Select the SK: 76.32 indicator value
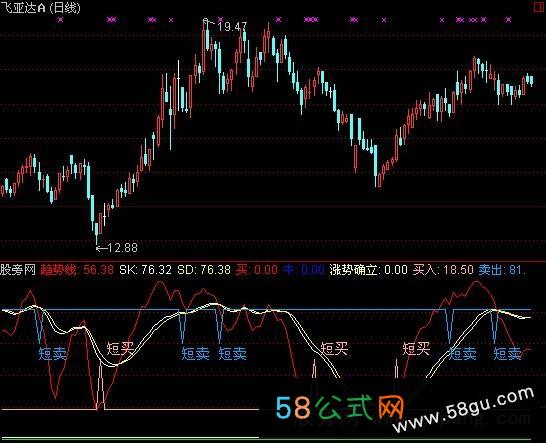The height and width of the screenshot is (443, 546). point(146,270)
